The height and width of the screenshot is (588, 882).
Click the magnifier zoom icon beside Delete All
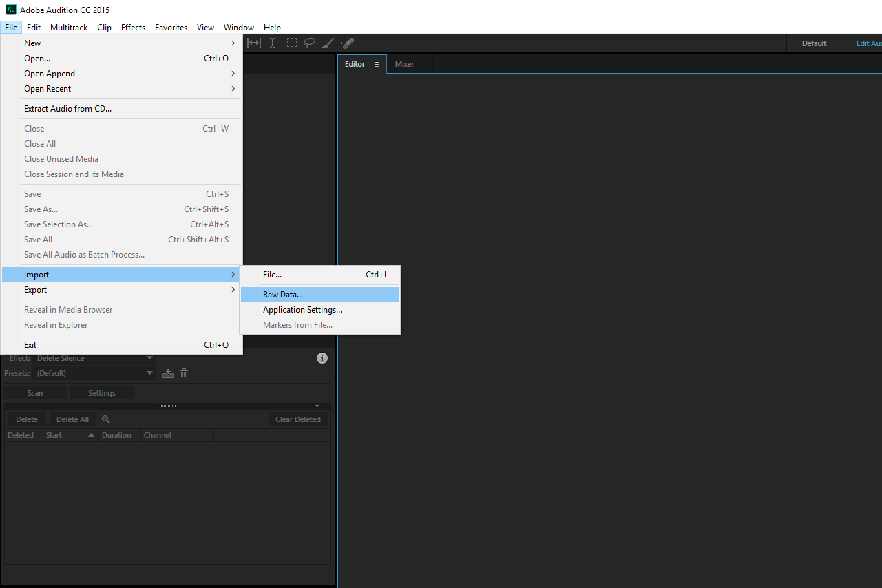click(x=106, y=419)
